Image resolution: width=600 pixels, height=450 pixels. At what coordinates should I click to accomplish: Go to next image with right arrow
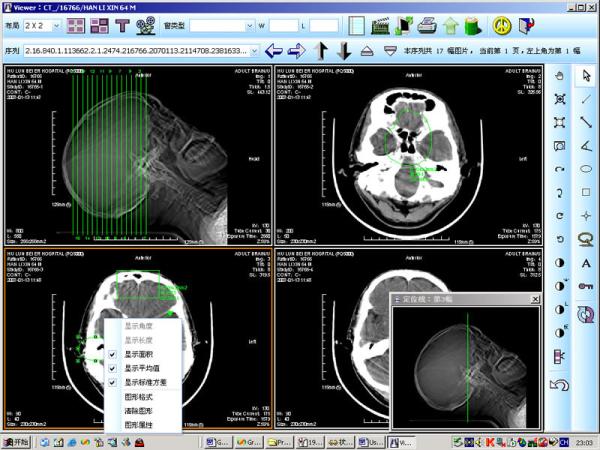[297, 51]
